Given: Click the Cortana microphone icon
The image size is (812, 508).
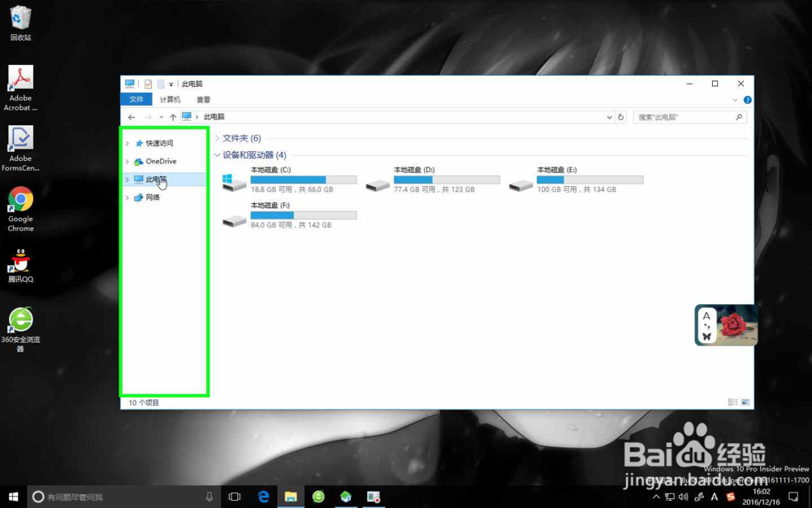Looking at the screenshot, I should coord(209,497).
